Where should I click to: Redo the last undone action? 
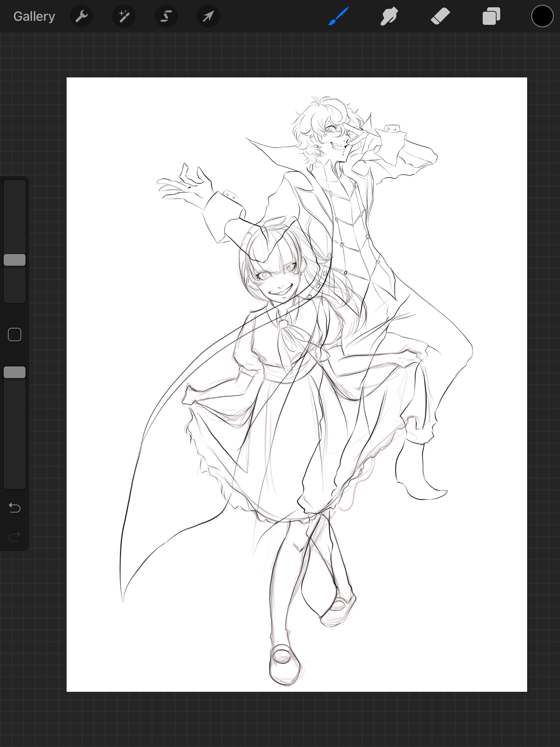pyautogui.click(x=15, y=537)
